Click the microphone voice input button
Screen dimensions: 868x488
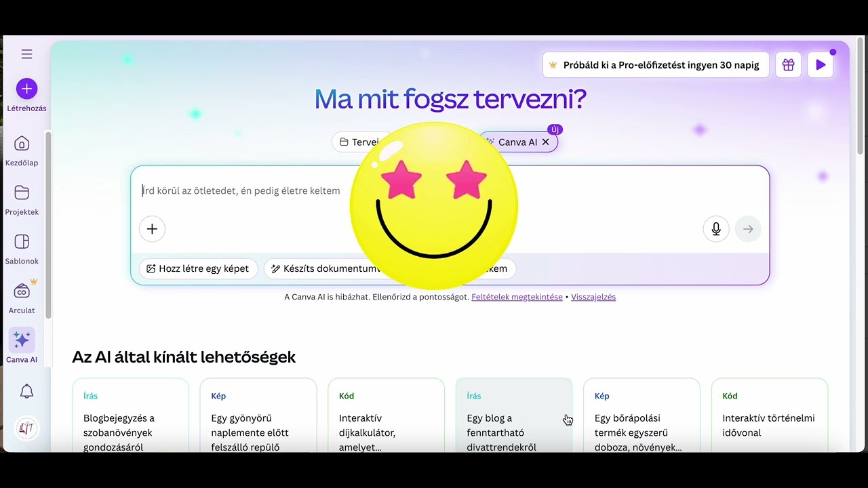point(716,229)
